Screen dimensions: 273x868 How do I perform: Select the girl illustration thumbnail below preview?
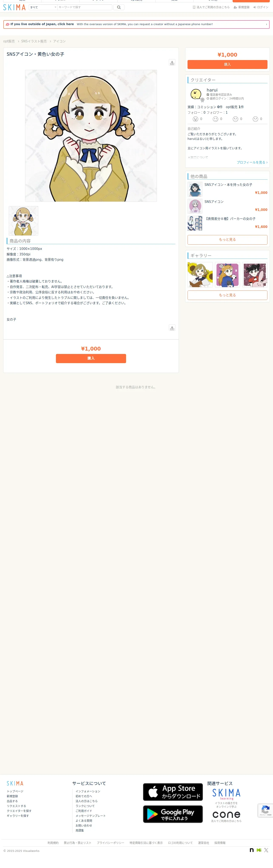coord(23,221)
